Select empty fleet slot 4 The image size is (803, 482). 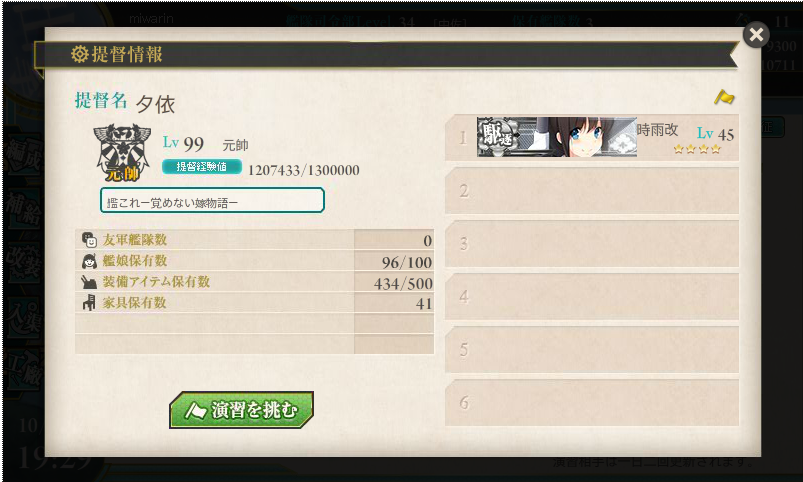coord(591,297)
